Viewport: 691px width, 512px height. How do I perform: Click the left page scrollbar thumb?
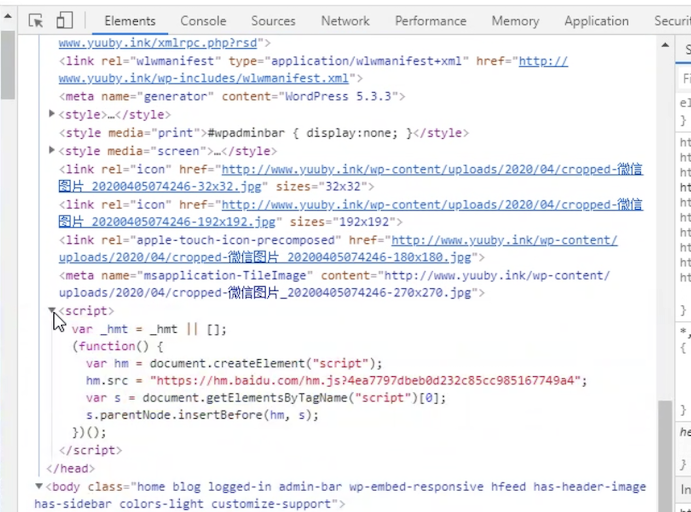pos(7,65)
